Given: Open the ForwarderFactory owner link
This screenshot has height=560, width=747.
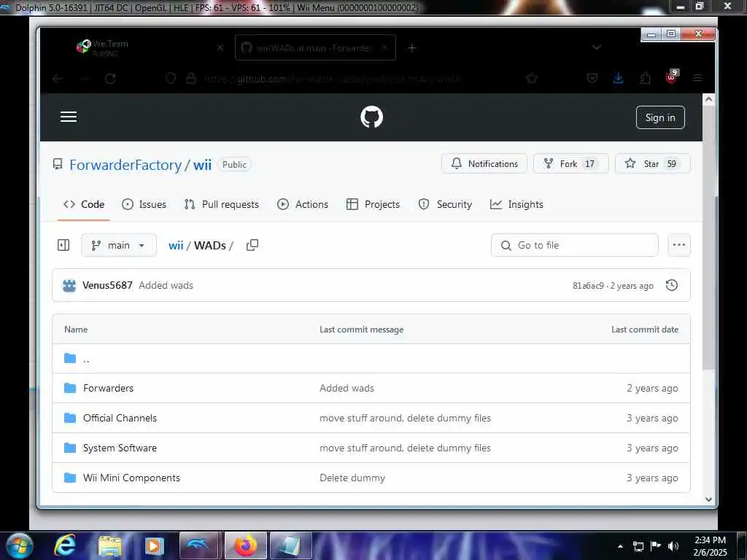Looking at the screenshot, I should click(125, 165).
